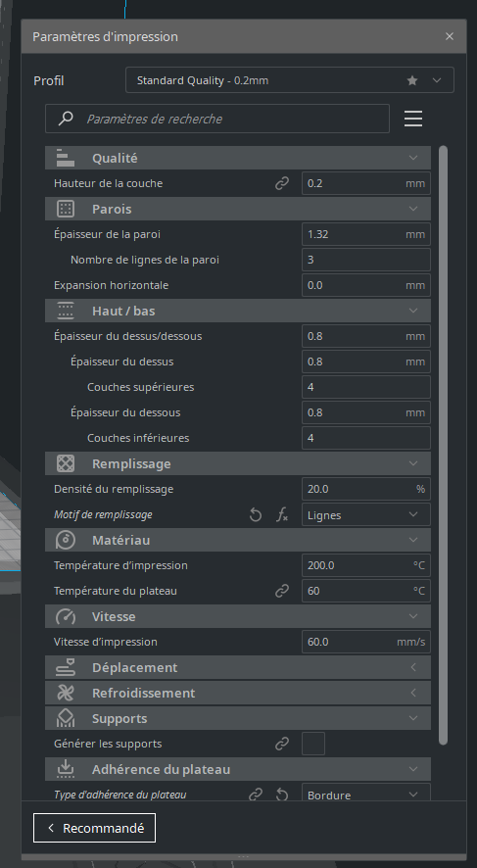Click the Déplacement travel icon
477x868 pixels.
tap(66, 667)
